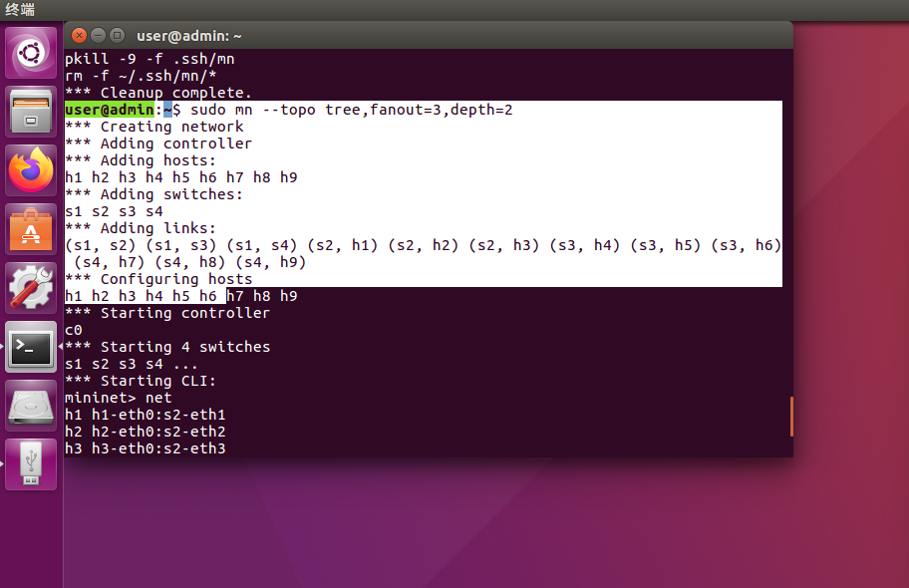Click the '终端' label in the top bar
909x588 pixels.
tap(20, 9)
